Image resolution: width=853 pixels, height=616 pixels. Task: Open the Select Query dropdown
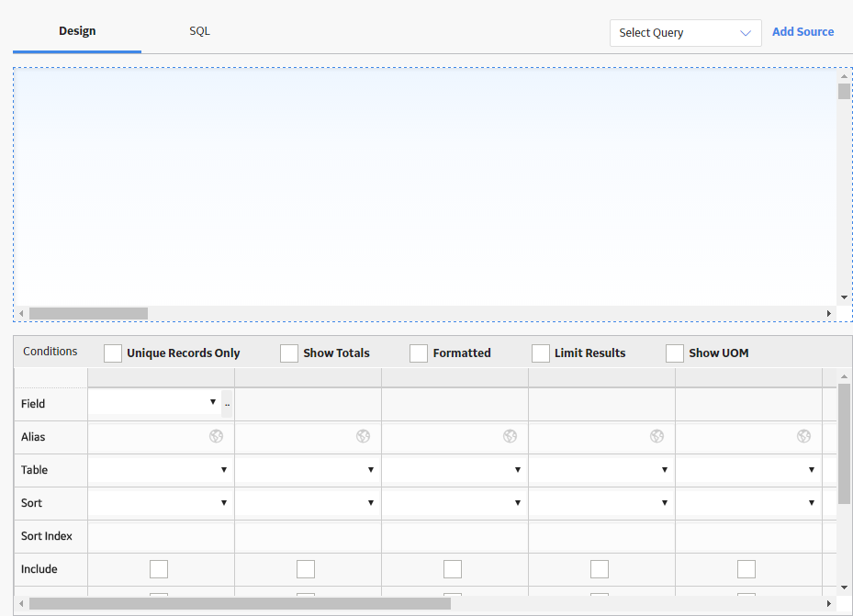pos(686,33)
